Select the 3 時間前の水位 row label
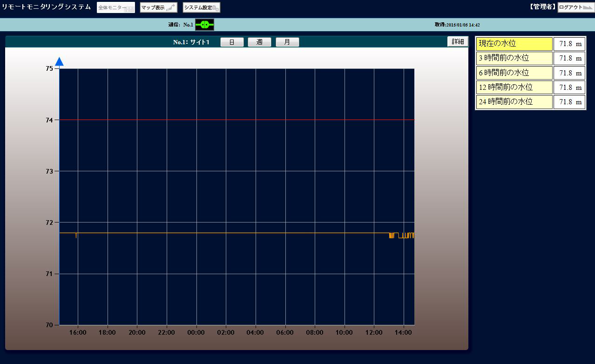Viewport: 595px width, 364px height. tap(514, 58)
